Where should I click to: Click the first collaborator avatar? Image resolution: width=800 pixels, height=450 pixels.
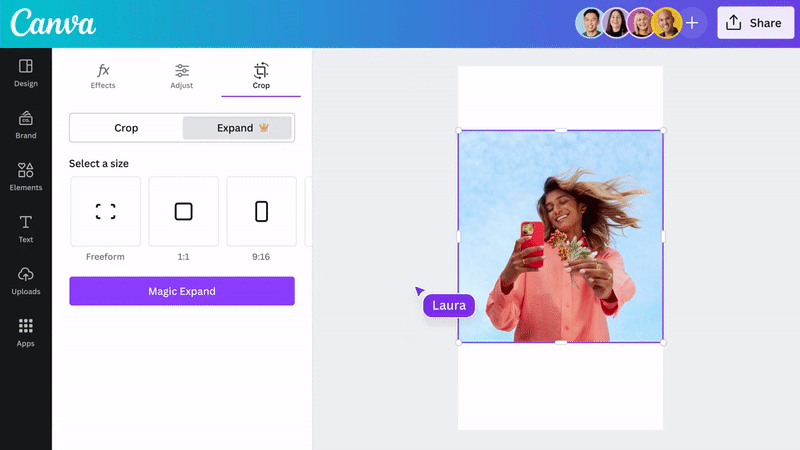(590, 23)
